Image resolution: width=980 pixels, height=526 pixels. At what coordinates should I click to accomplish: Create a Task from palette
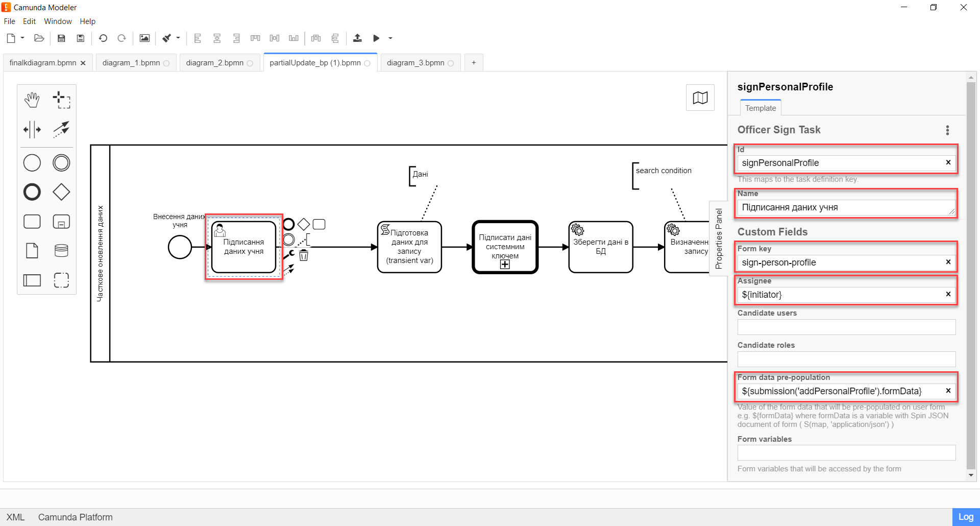tap(32, 222)
